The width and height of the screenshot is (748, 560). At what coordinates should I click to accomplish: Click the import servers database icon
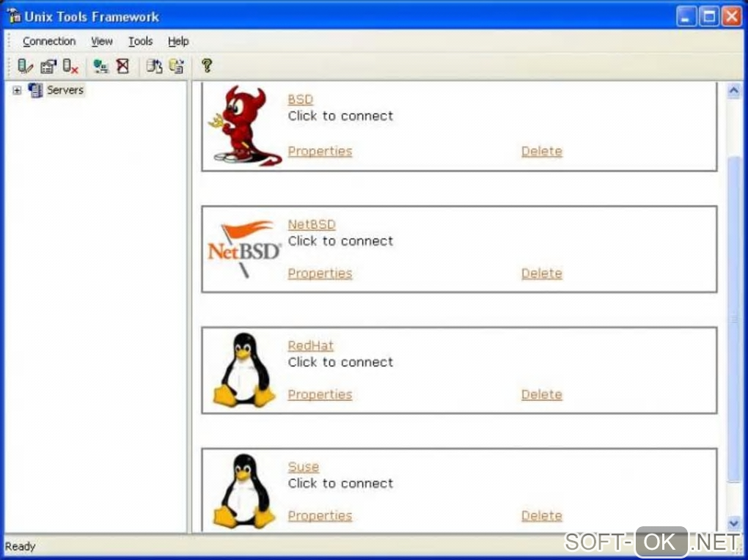coord(154,66)
